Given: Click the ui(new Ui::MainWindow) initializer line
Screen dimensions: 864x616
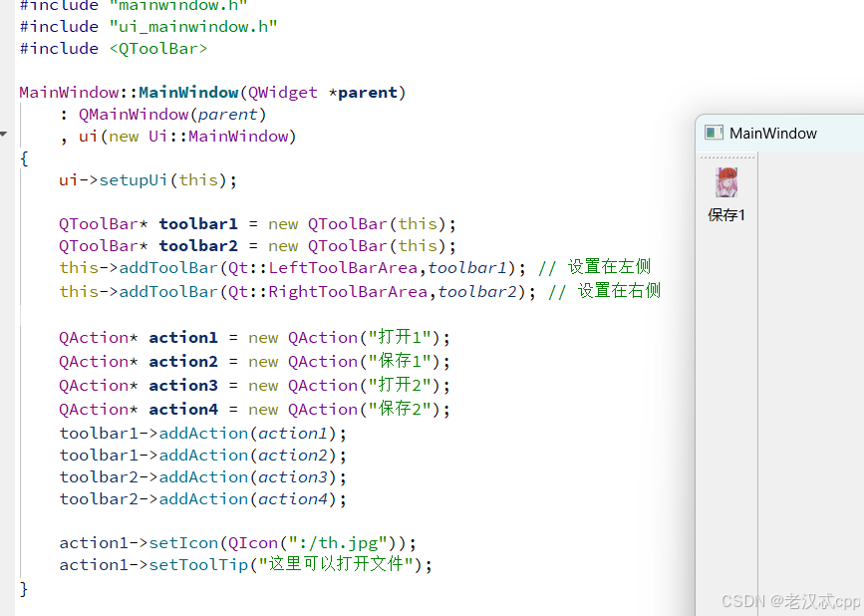Looking at the screenshot, I should [178, 137].
